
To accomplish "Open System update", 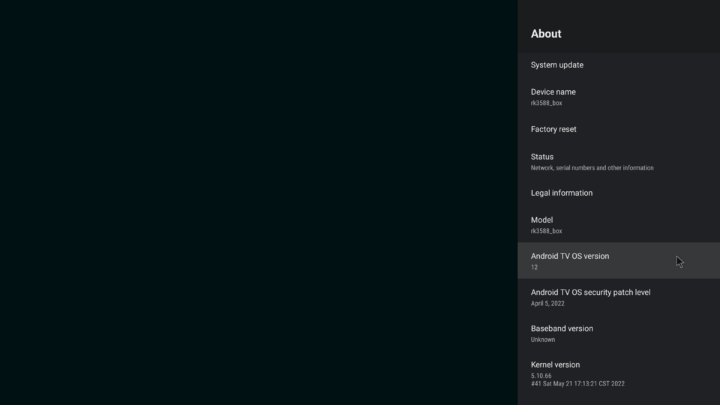I will tap(619, 65).
